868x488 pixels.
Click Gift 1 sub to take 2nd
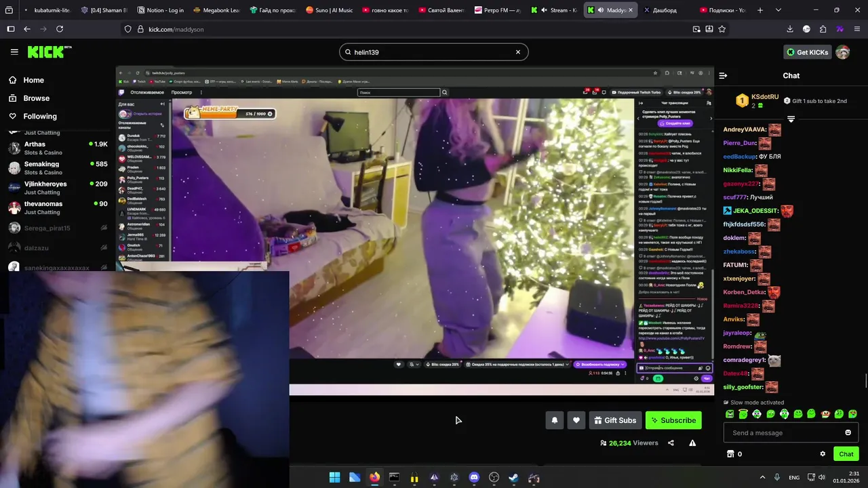(815, 101)
